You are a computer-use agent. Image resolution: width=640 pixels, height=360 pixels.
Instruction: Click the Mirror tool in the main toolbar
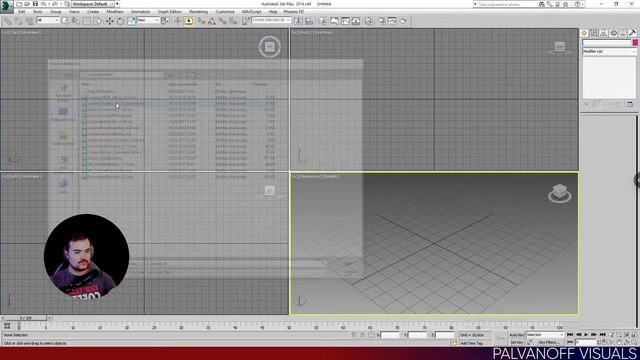tap(299, 21)
